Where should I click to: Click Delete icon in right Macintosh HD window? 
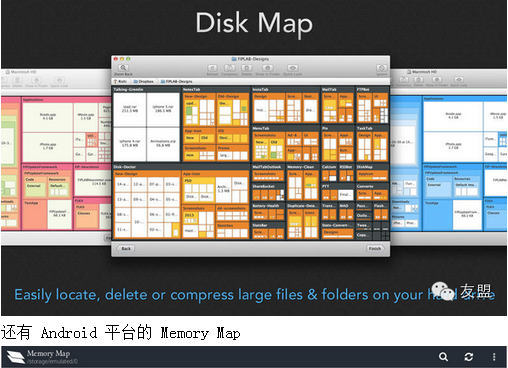[x=419, y=80]
